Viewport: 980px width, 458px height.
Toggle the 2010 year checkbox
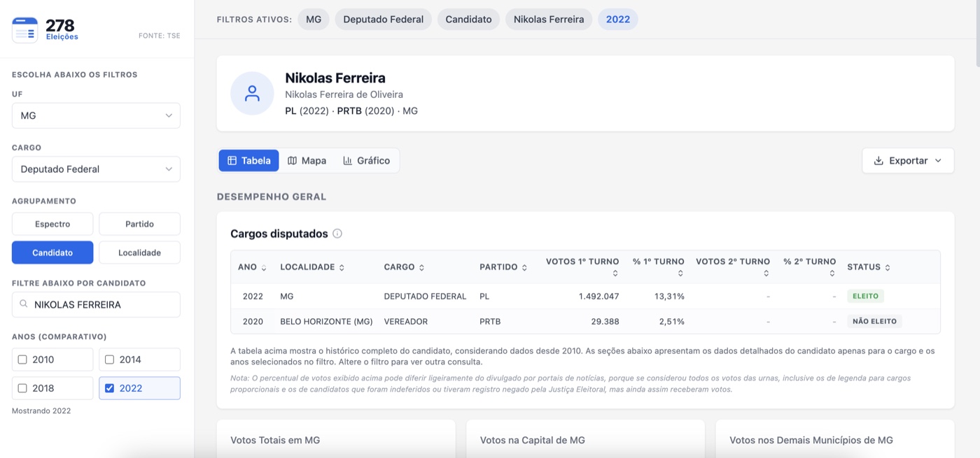tap(22, 359)
